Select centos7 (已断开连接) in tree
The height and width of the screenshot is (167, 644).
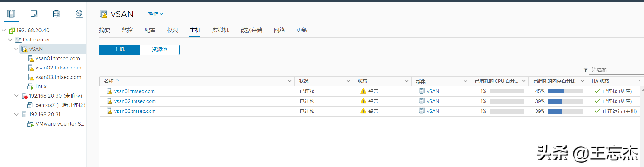[x=60, y=105]
